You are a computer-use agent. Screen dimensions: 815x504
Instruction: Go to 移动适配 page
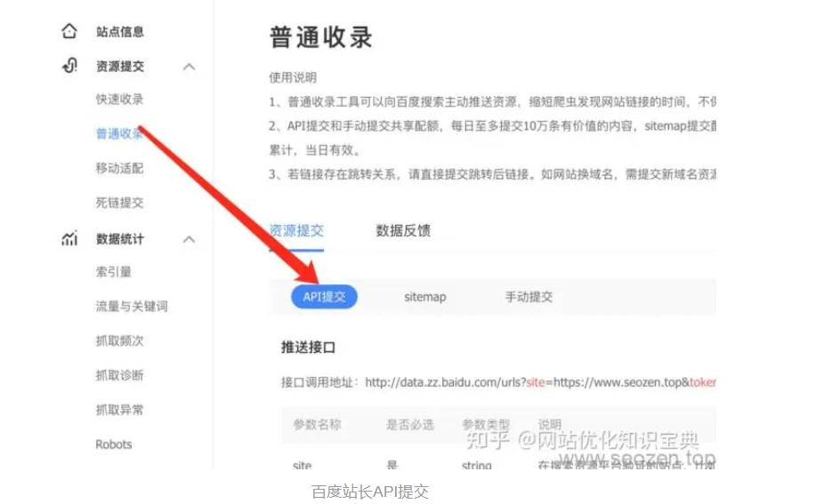(x=119, y=168)
